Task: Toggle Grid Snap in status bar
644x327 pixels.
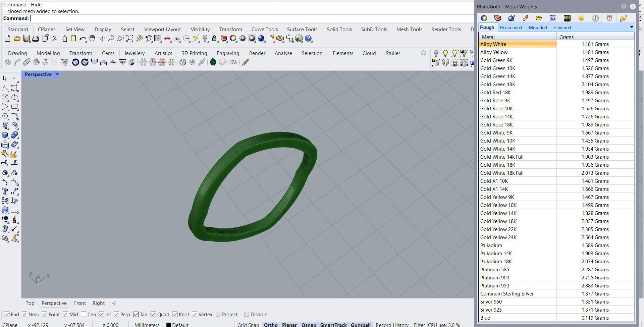Action: pos(248,325)
